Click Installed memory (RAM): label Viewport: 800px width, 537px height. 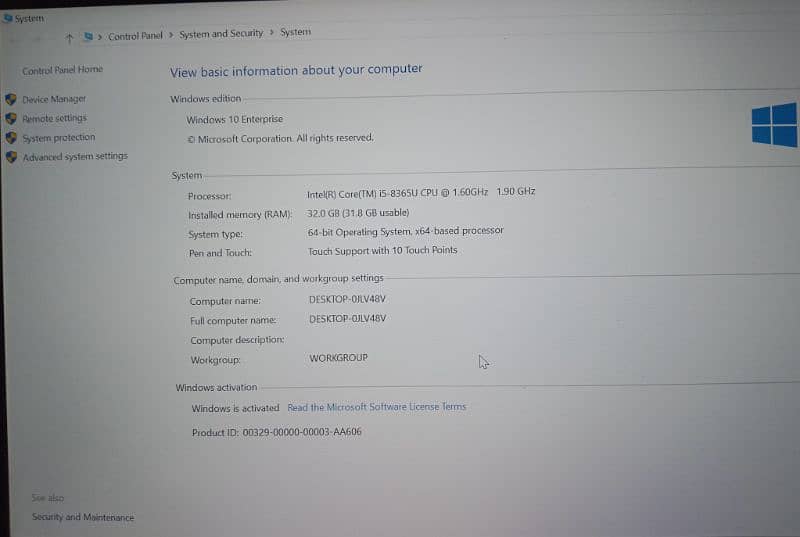(240, 215)
